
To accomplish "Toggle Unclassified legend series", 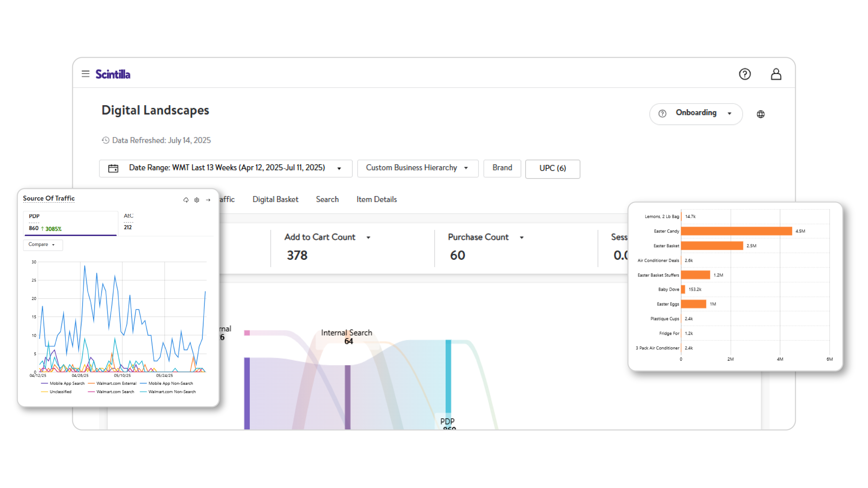I will tap(56, 392).
